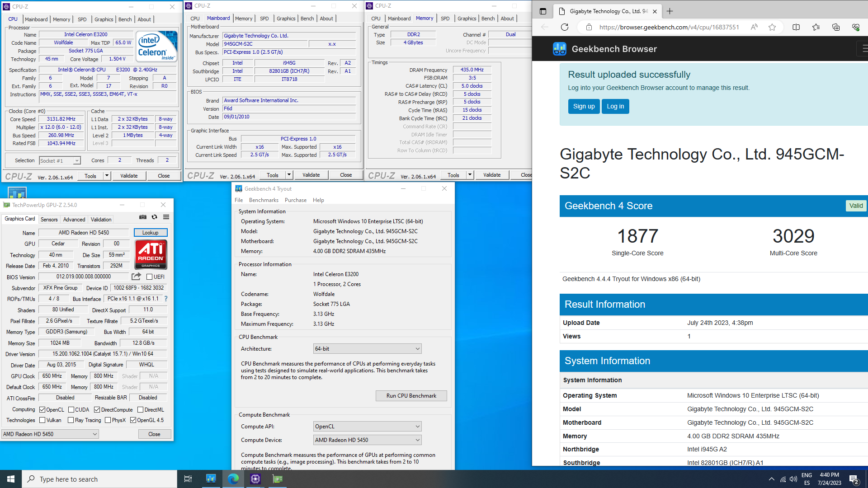Click the Edge browser essentials heart icon

856,27
